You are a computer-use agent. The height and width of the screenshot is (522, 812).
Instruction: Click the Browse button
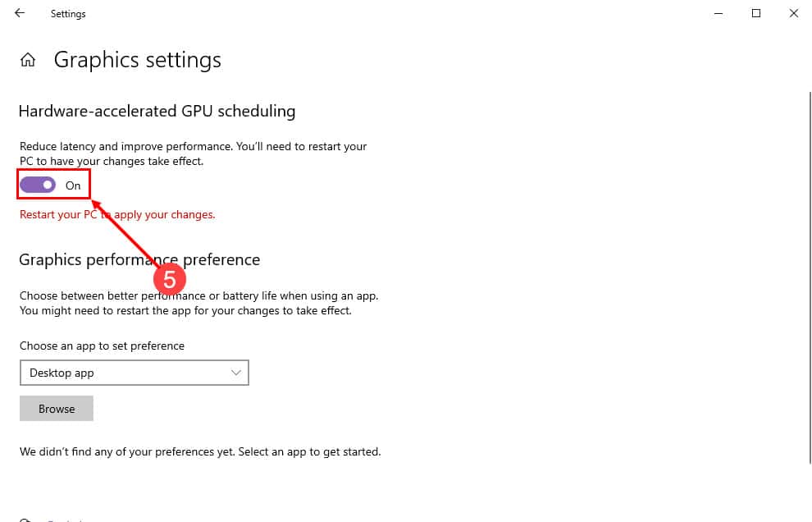tap(56, 408)
